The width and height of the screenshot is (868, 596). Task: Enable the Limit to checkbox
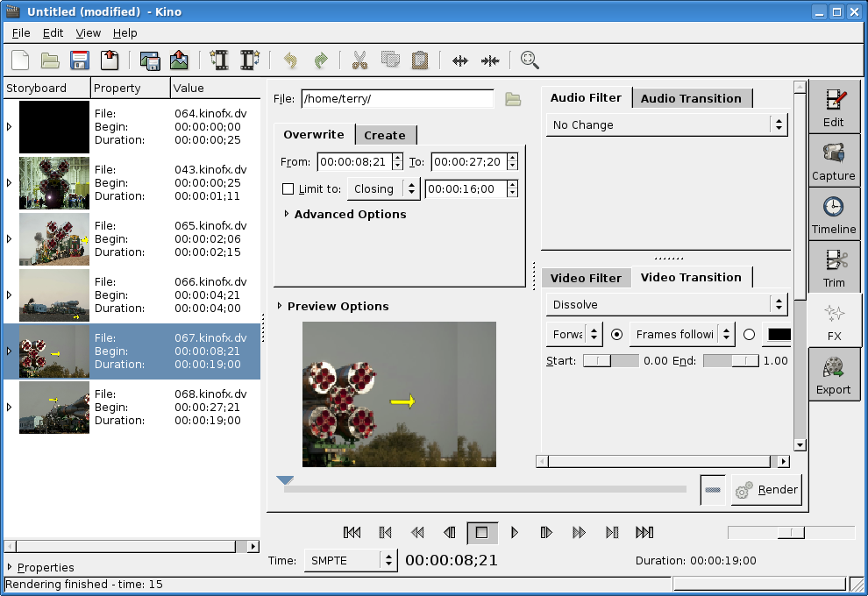(x=288, y=188)
